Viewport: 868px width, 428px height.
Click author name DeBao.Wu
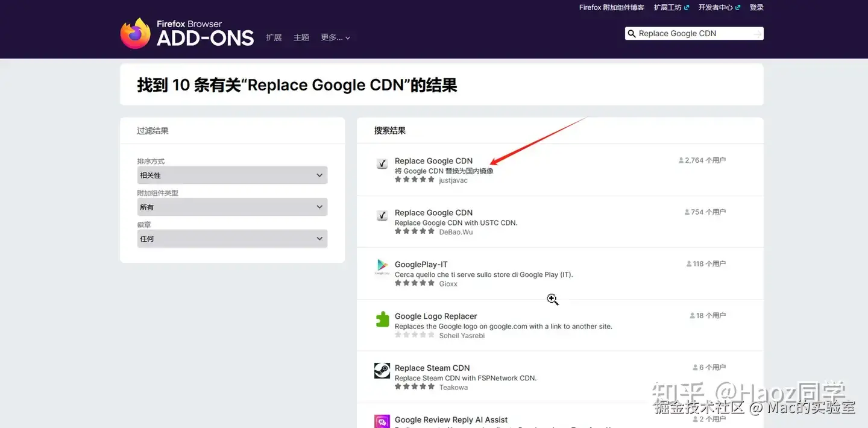[456, 232]
